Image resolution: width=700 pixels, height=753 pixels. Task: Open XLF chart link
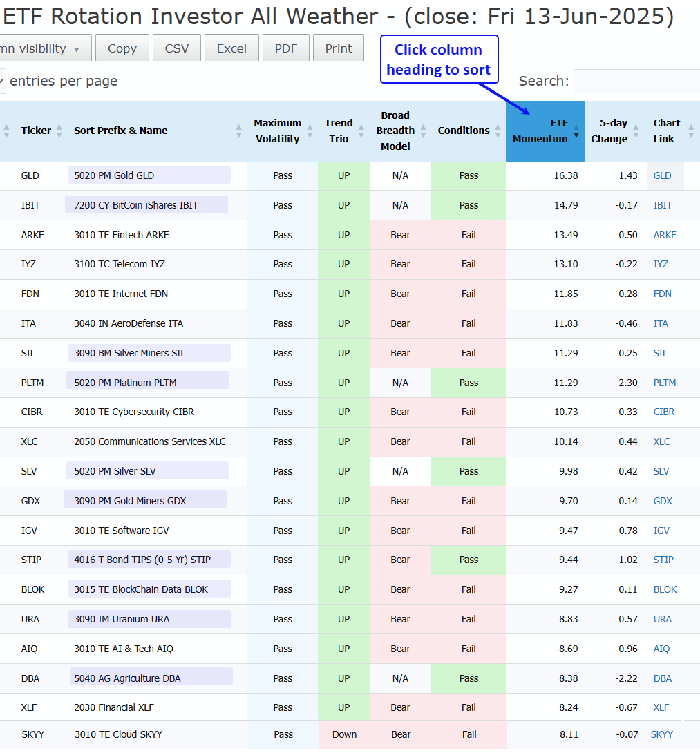(x=661, y=708)
